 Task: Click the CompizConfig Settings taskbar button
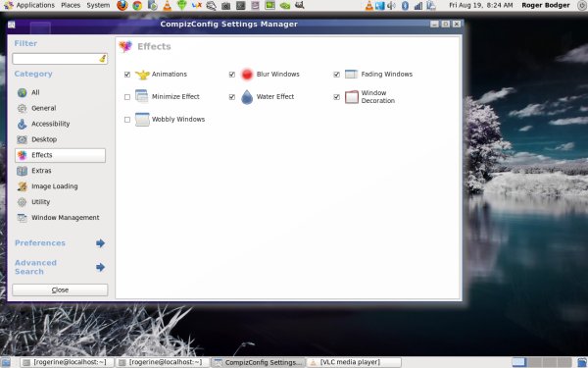[x=258, y=362]
